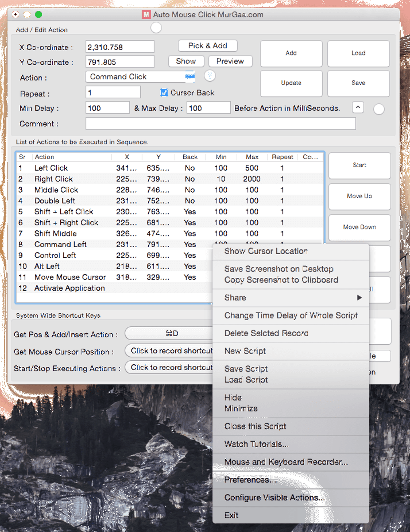
Task: Focus the Y Co-ordinate input field
Action: point(120,62)
